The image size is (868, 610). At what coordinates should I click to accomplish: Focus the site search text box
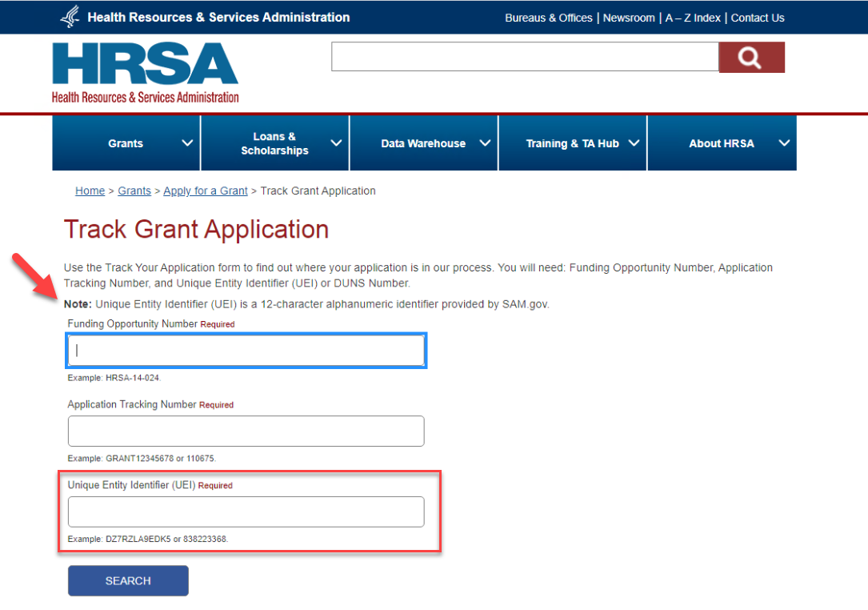coord(525,57)
